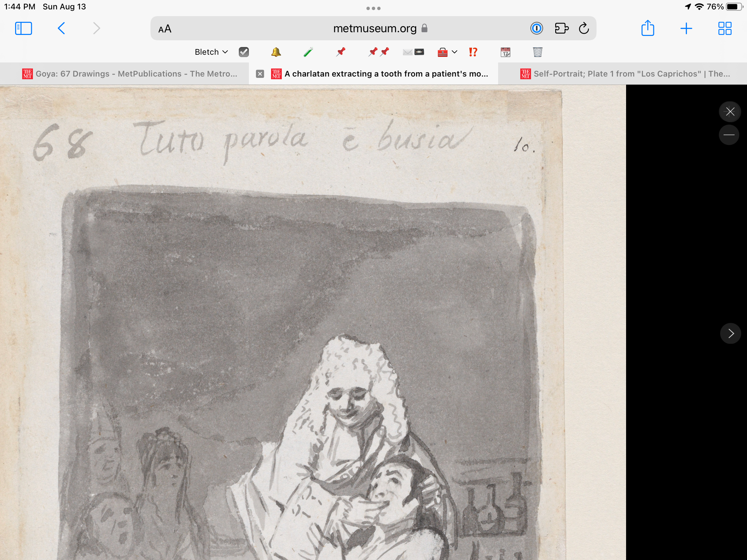Close the charlatan tab
Image resolution: width=747 pixels, height=560 pixels.
point(260,74)
